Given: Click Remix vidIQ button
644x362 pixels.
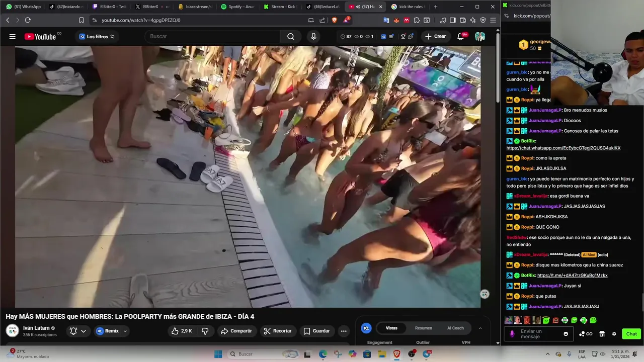Looking at the screenshot, I should point(108,331).
